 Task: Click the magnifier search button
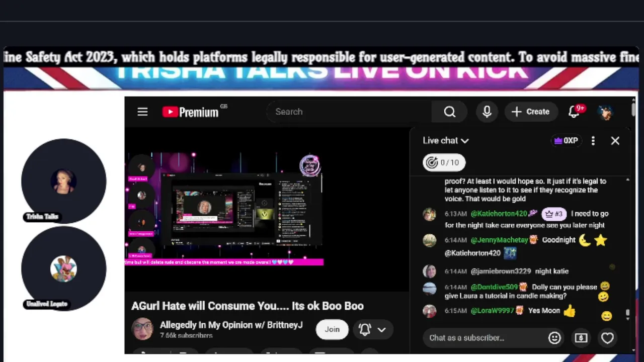[449, 112]
